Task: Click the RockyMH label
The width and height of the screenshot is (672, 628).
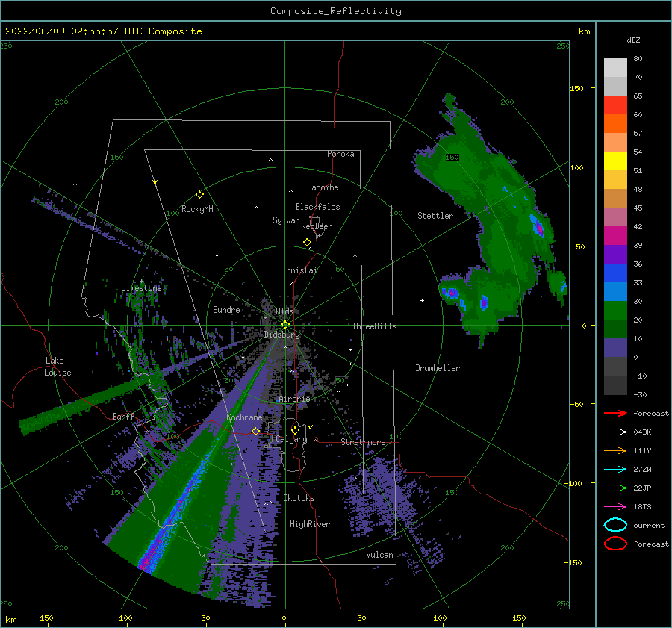Action: click(197, 209)
